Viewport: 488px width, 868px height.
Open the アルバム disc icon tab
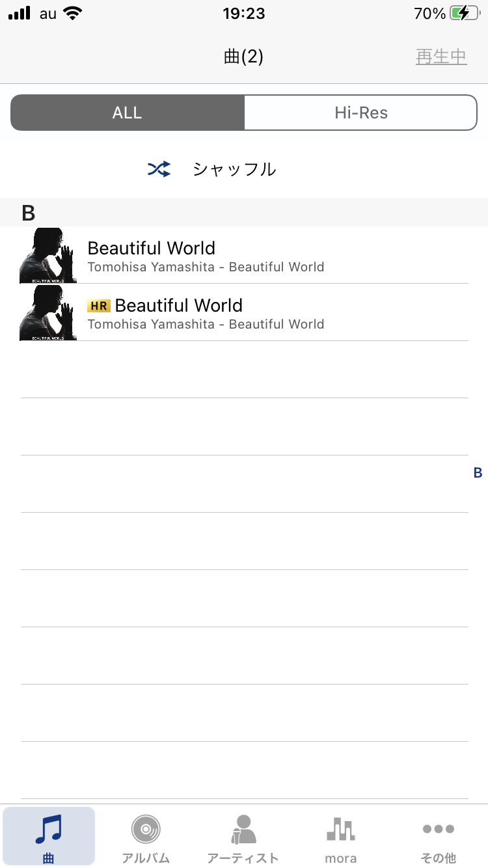[x=146, y=829]
